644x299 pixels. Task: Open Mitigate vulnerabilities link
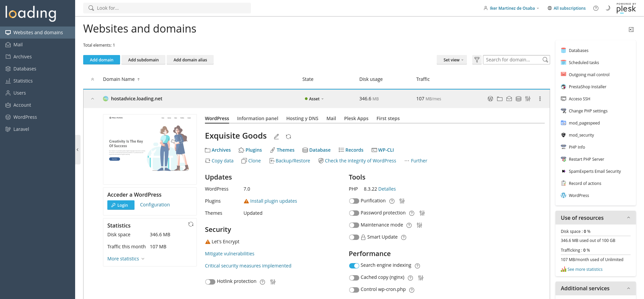point(229,254)
